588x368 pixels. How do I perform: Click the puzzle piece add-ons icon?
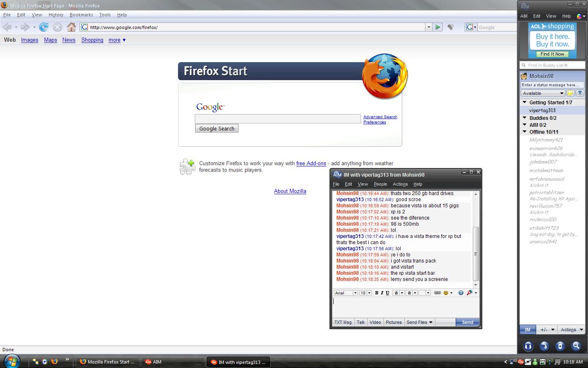[187, 166]
